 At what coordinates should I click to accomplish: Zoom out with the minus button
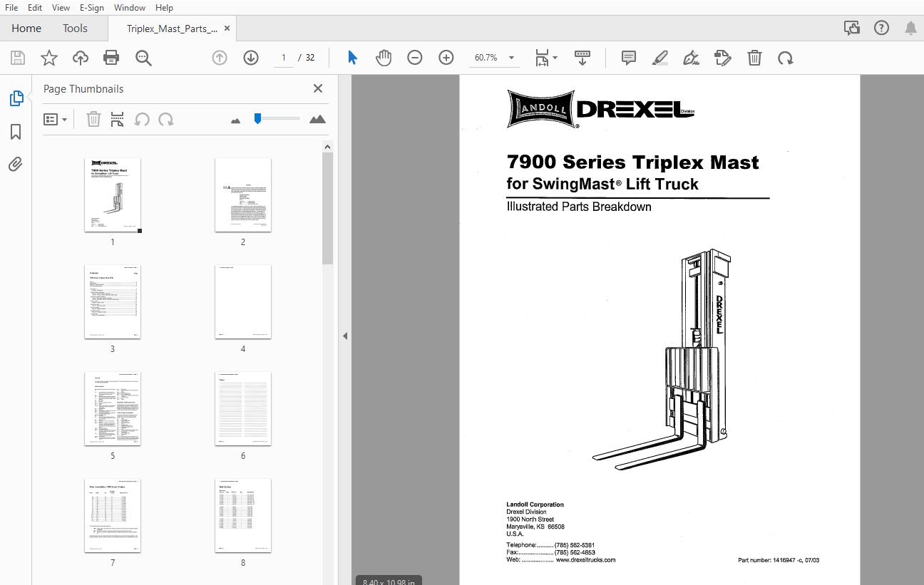coord(415,58)
